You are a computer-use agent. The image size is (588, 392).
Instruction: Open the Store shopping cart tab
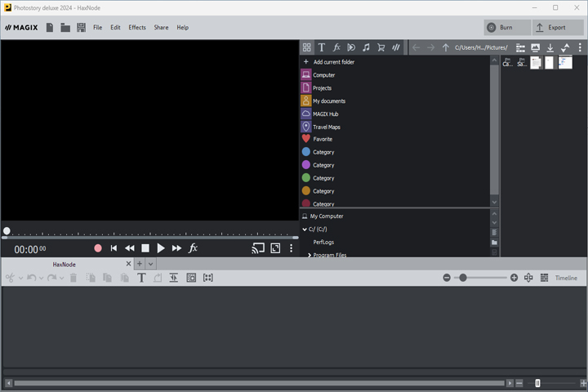(x=381, y=47)
